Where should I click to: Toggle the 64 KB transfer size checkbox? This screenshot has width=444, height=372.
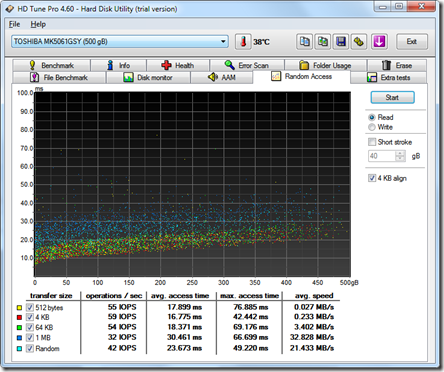click(x=30, y=327)
